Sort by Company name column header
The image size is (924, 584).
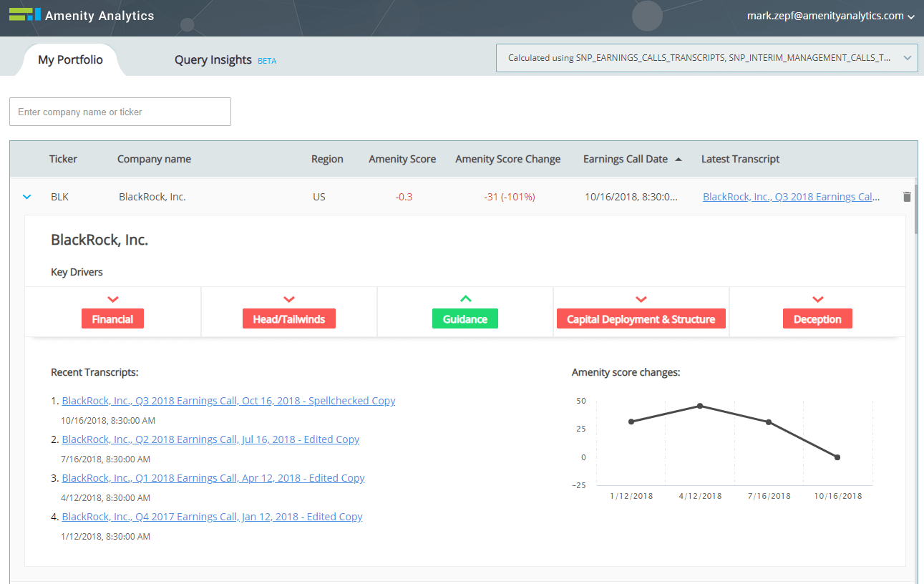coord(154,159)
